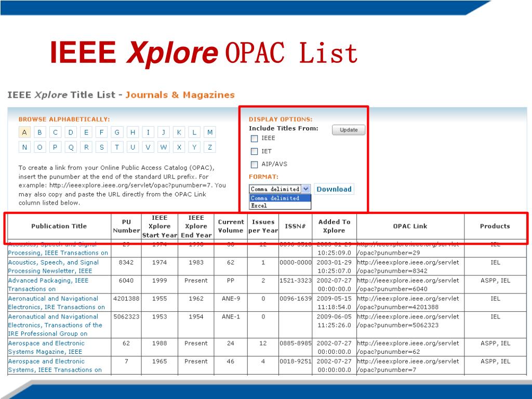Browse titles starting with letter T
This screenshot has width=532, height=399.
tap(117, 147)
